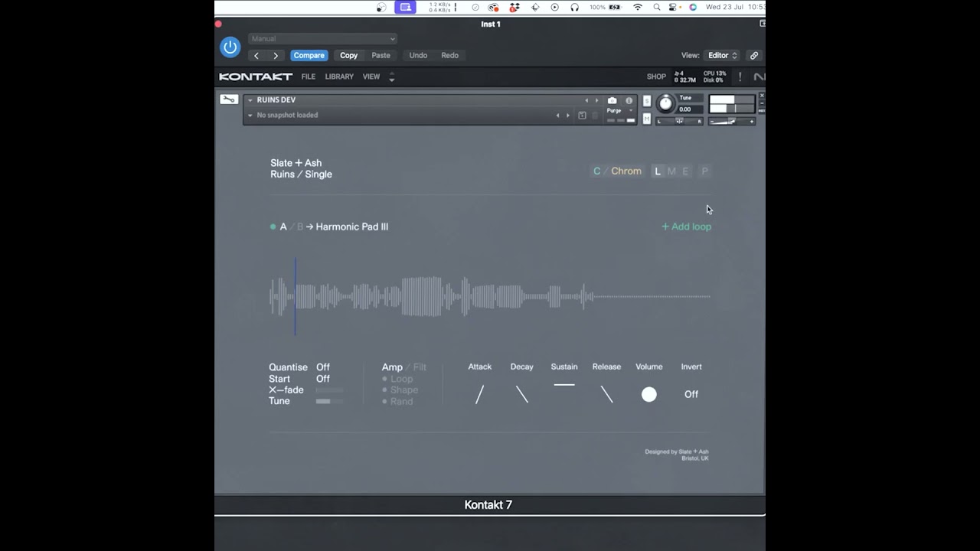Click the Tune knob

coord(665,103)
